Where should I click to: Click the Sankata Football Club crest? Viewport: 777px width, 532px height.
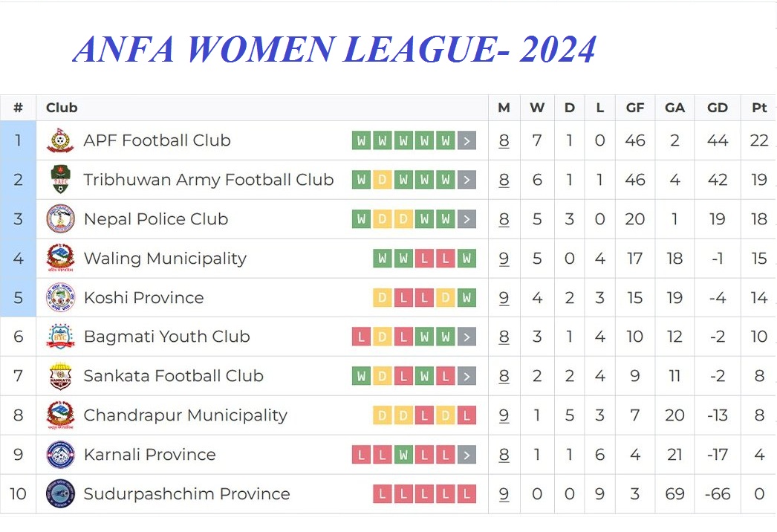pyautogui.click(x=60, y=376)
